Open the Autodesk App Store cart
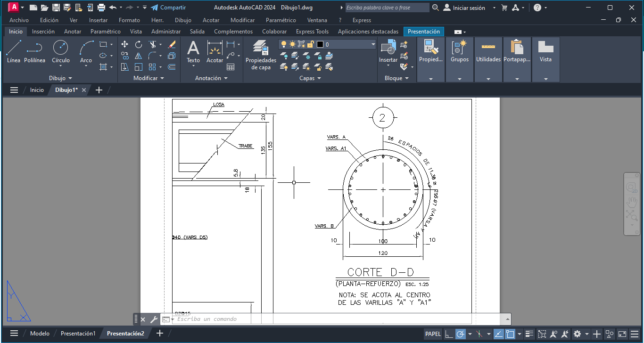The image size is (644, 343). [504, 8]
